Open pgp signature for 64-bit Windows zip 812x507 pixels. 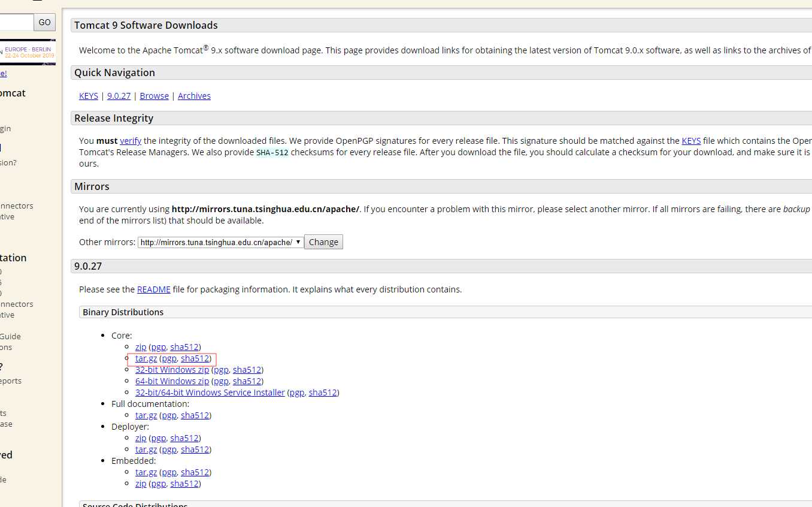(x=221, y=381)
